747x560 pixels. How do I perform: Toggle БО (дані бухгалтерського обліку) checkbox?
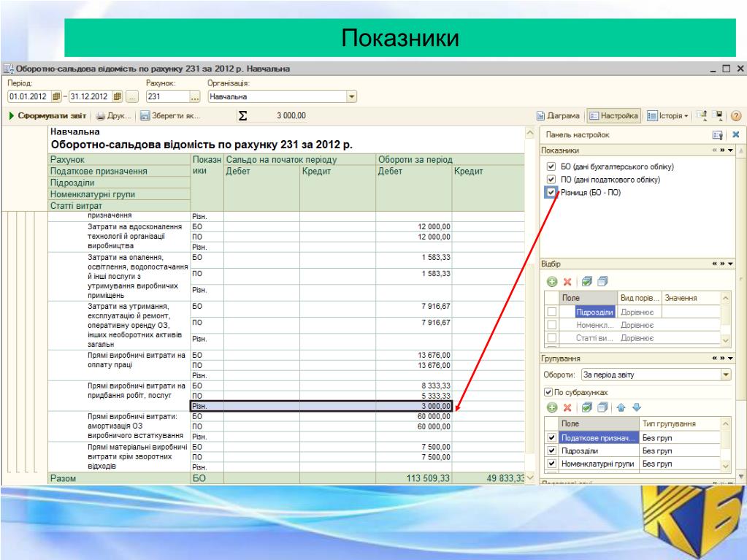551,166
